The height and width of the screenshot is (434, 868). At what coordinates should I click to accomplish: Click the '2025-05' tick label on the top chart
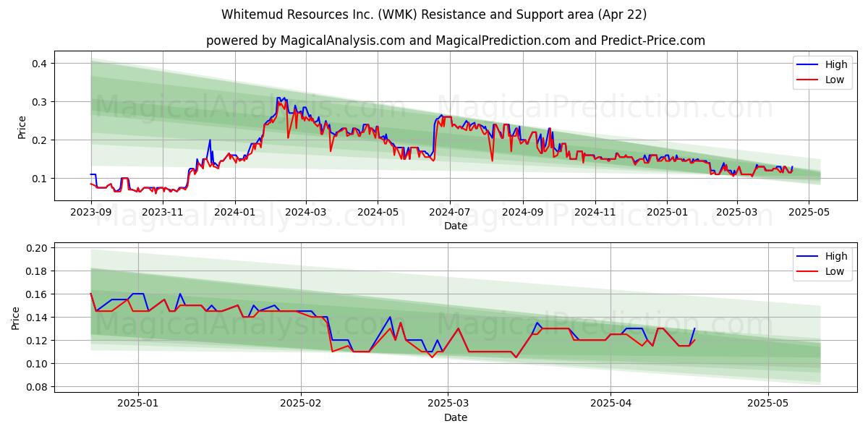coord(809,213)
